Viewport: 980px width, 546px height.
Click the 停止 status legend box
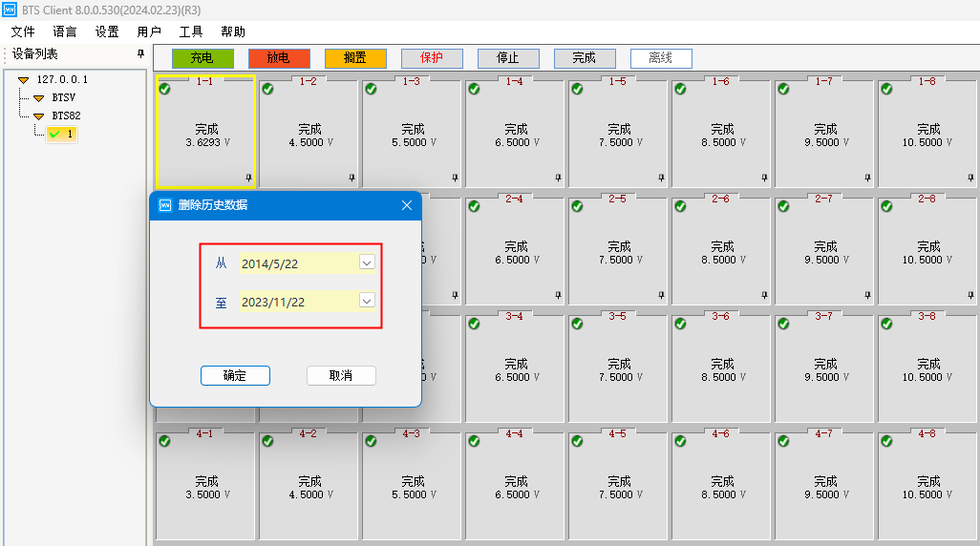click(508, 58)
